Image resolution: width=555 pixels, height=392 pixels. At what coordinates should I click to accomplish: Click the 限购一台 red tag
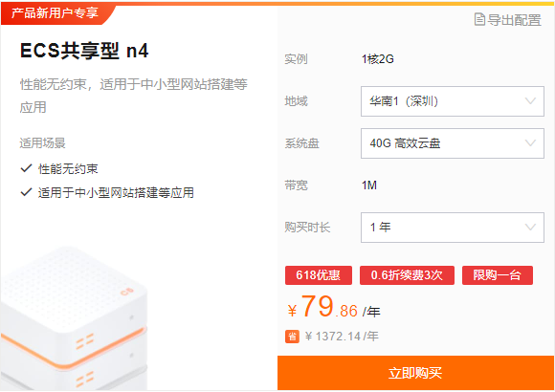click(x=498, y=275)
